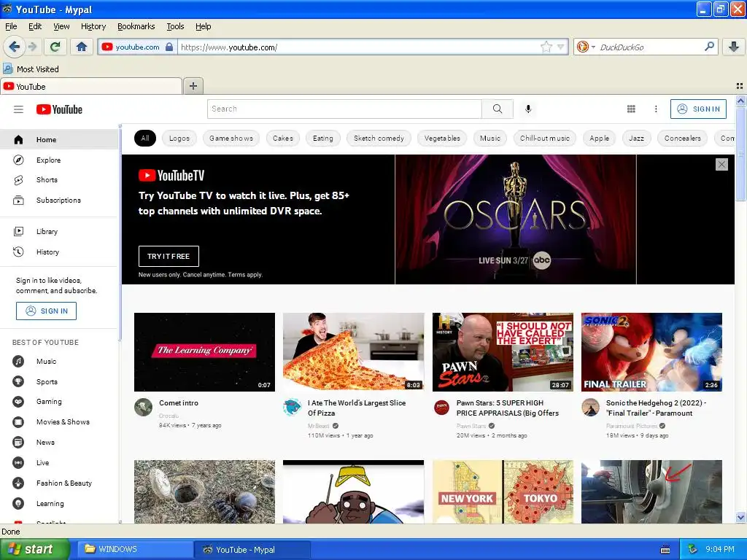Select the Jazz filter chip
The width and height of the screenshot is (747, 560).
click(x=636, y=138)
